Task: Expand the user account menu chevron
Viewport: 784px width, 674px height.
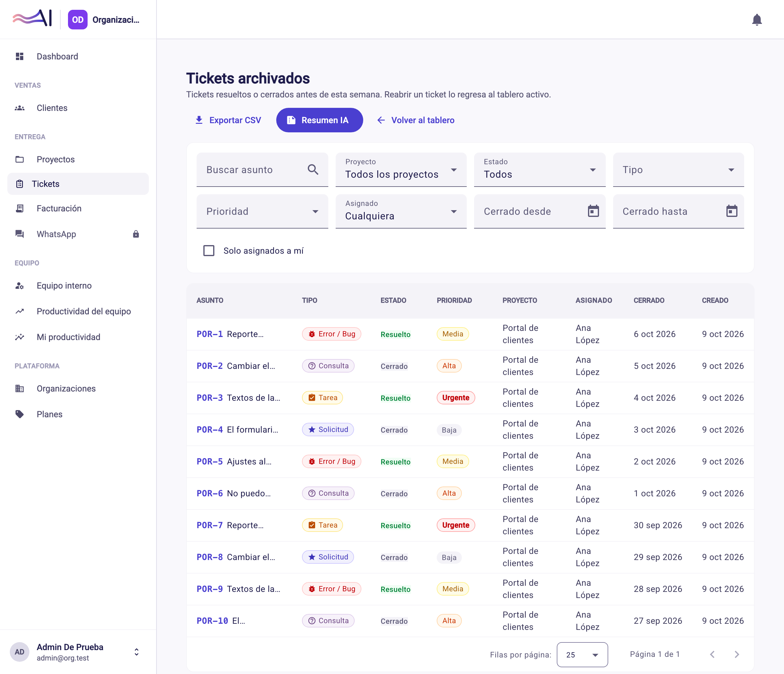Action: point(137,652)
